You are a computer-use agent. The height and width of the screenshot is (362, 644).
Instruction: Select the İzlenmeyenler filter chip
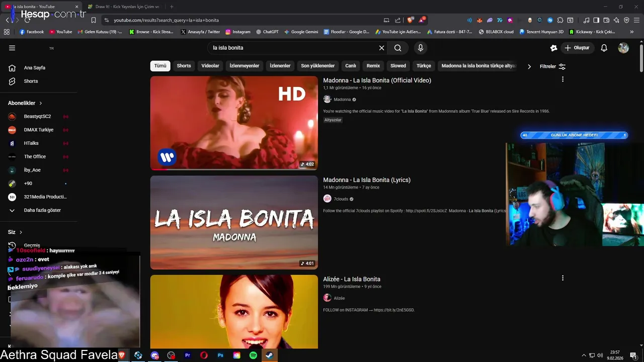pos(245,66)
